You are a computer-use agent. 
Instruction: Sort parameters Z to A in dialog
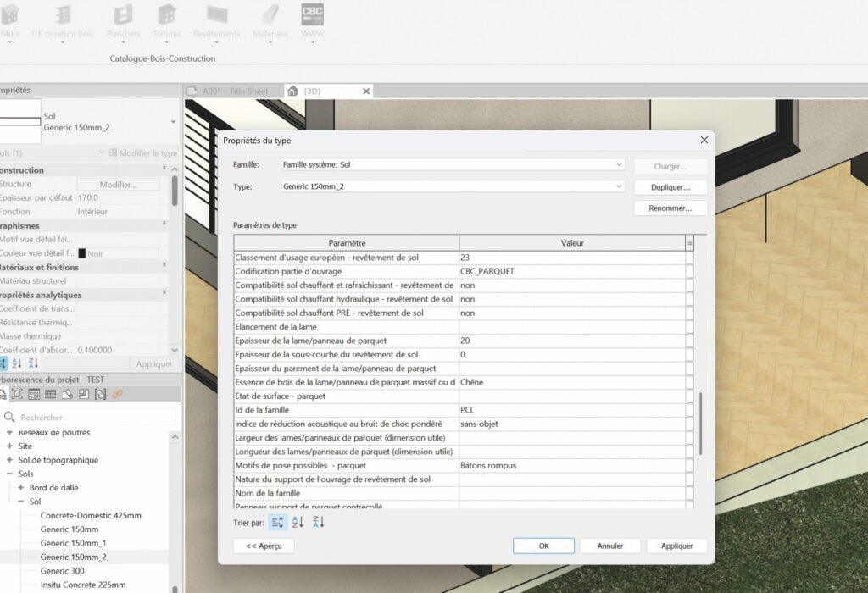point(319,523)
